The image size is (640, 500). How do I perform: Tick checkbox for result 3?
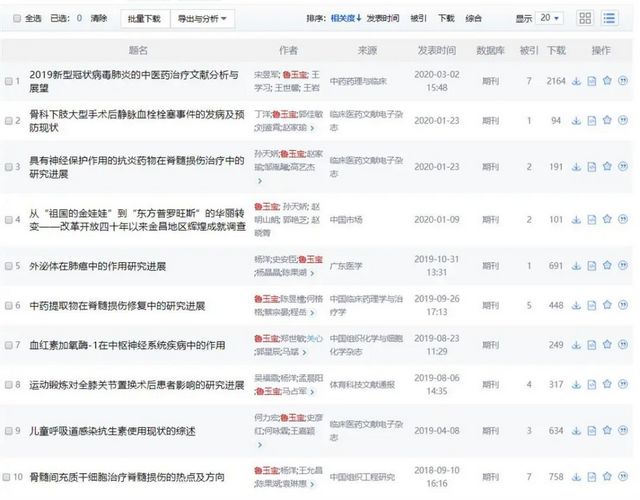tap(9, 167)
